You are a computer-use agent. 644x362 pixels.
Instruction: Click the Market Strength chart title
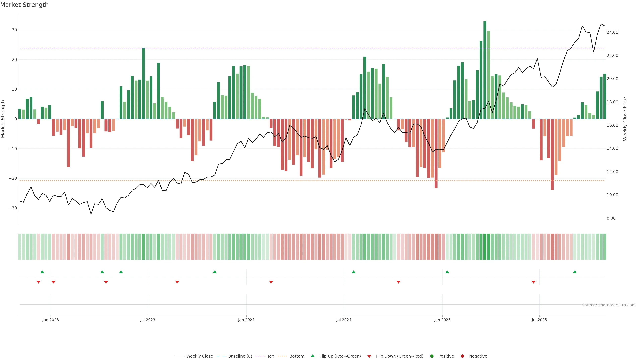(x=24, y=5)
